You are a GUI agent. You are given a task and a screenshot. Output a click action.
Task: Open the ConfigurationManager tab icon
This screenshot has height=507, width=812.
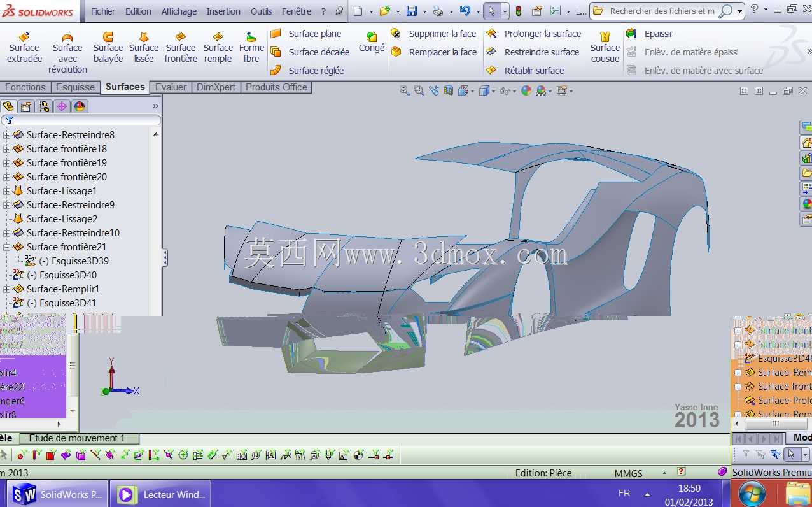point(44,106)
